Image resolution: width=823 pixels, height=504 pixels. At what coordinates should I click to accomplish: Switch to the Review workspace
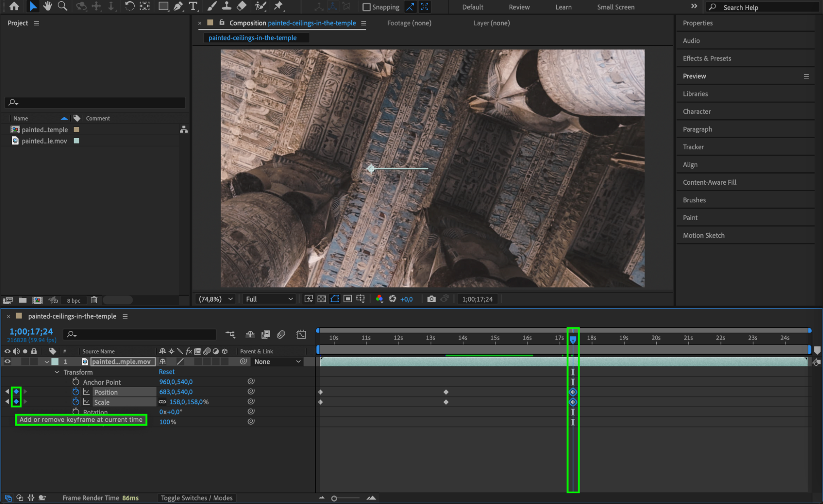(x=519, y=7)
